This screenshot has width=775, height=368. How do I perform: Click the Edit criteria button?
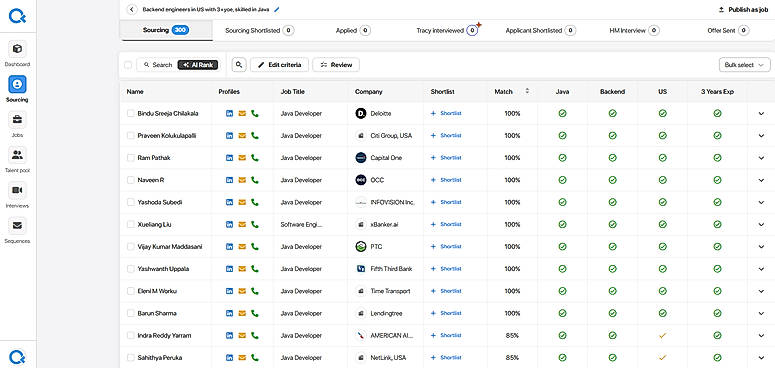pos(279,65)
